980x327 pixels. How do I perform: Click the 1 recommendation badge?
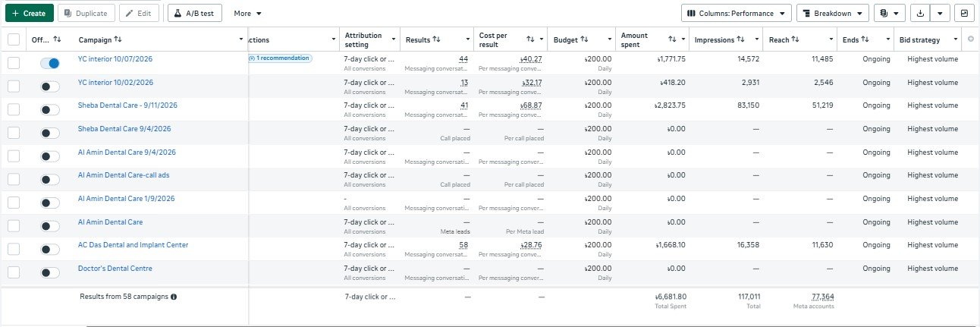[x=281, y=58]
